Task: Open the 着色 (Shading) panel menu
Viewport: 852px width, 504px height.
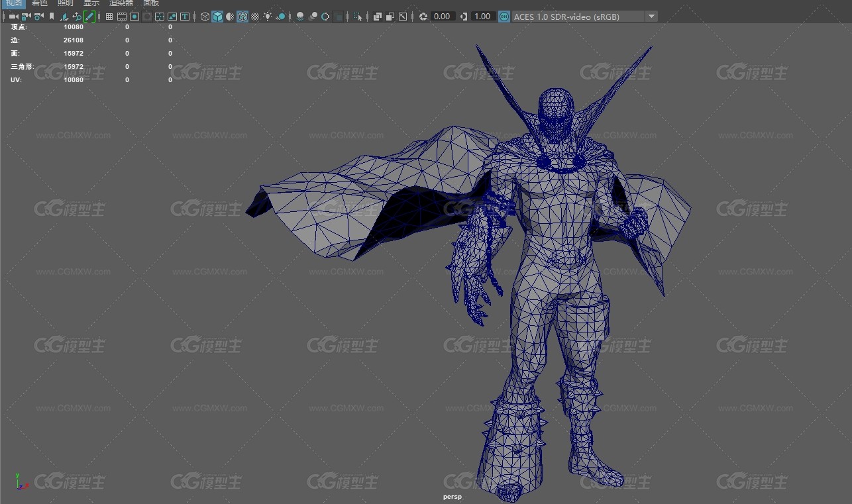Action: [40, 3]
